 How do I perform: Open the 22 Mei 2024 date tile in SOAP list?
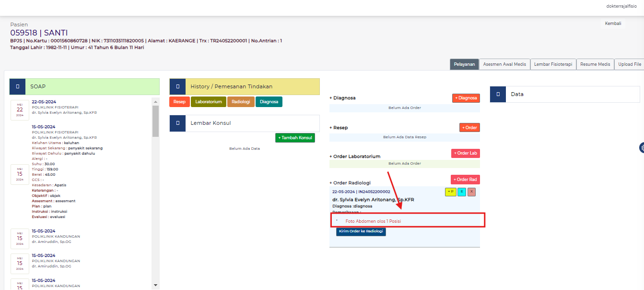click(x=20, y=109)
